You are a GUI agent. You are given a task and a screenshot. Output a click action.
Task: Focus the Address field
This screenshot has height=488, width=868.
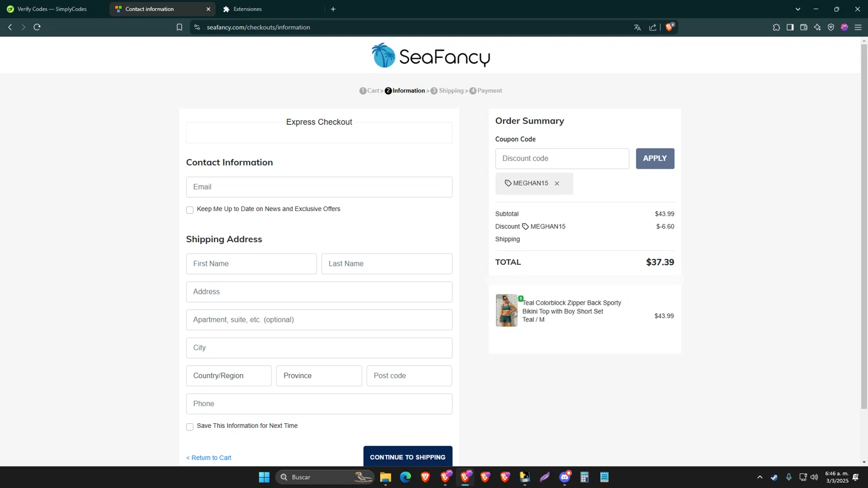click(319, 292)
